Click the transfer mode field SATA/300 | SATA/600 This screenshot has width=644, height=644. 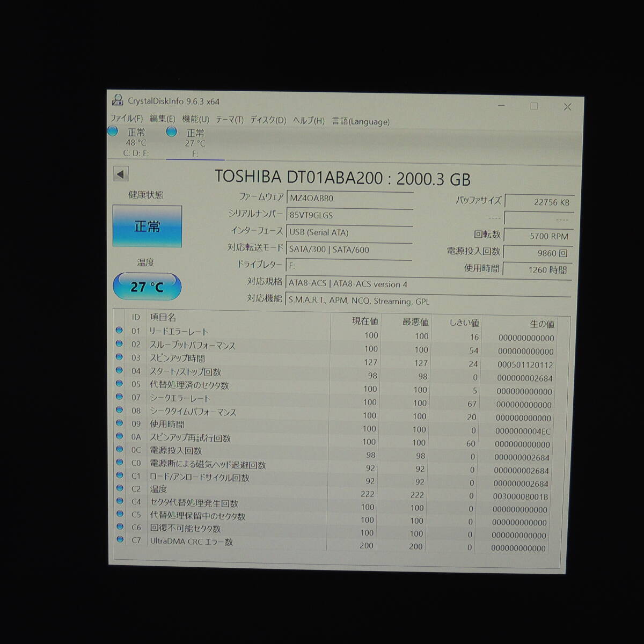(349, 250)
